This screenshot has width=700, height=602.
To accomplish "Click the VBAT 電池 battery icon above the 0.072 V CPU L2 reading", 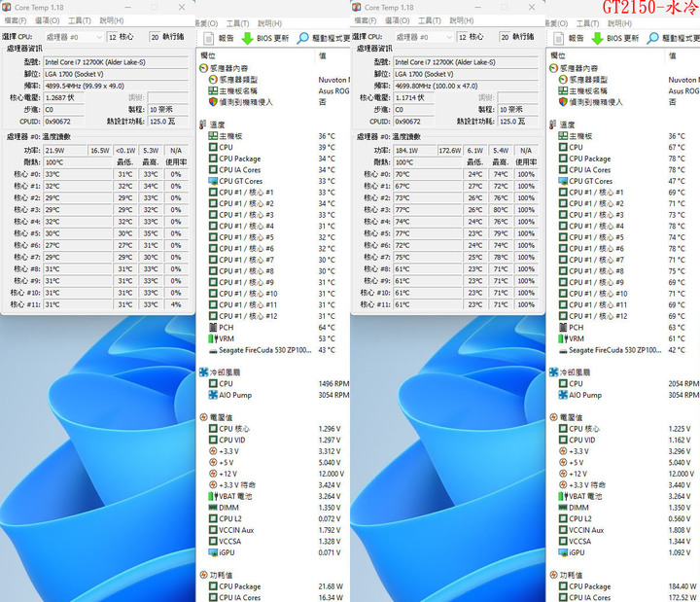I will tap(213, 496).
